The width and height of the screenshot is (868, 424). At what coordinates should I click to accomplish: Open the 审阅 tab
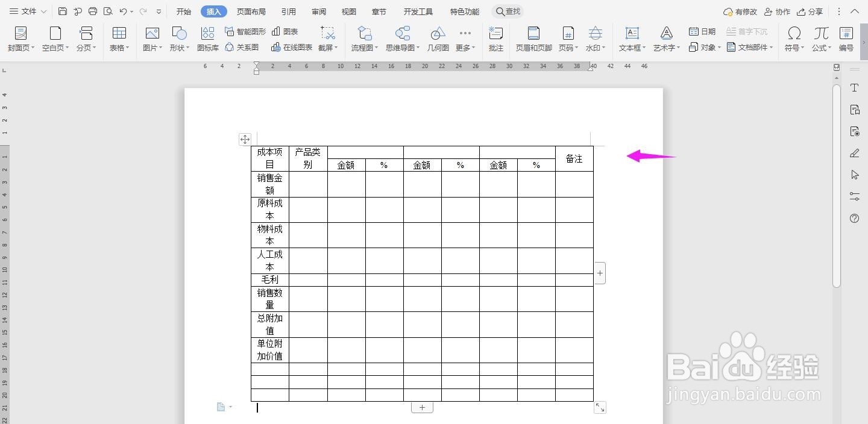tap(319, 11)
